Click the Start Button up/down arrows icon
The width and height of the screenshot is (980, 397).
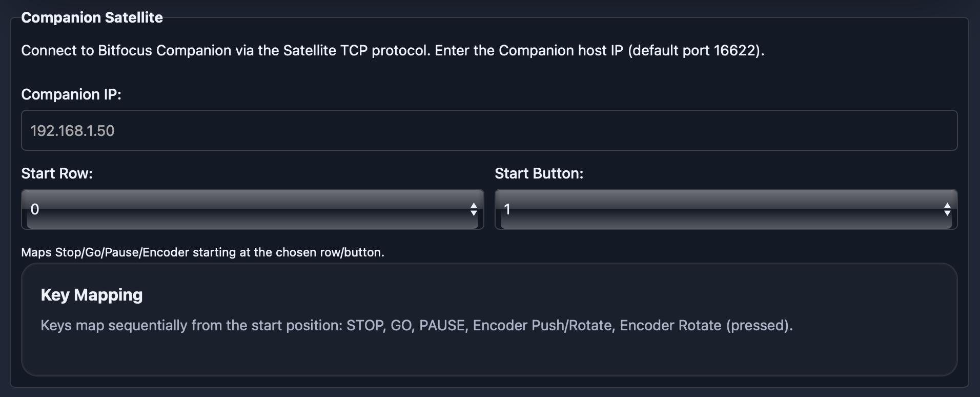[947, 209]
